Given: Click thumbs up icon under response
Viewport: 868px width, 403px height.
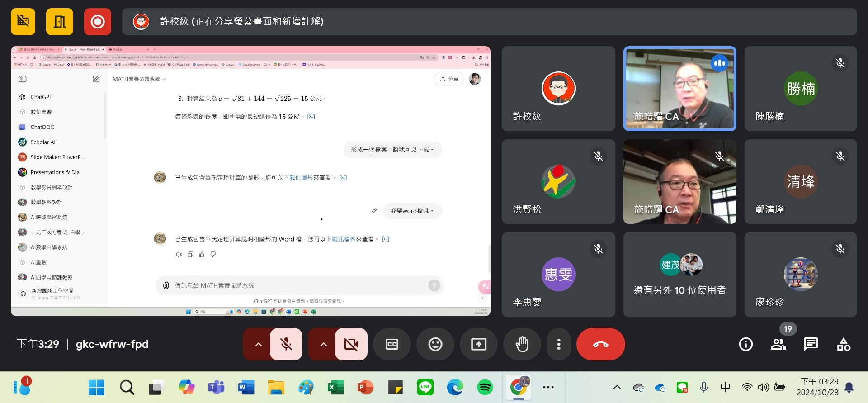Looking at the screenshot, I should point(202,255).
